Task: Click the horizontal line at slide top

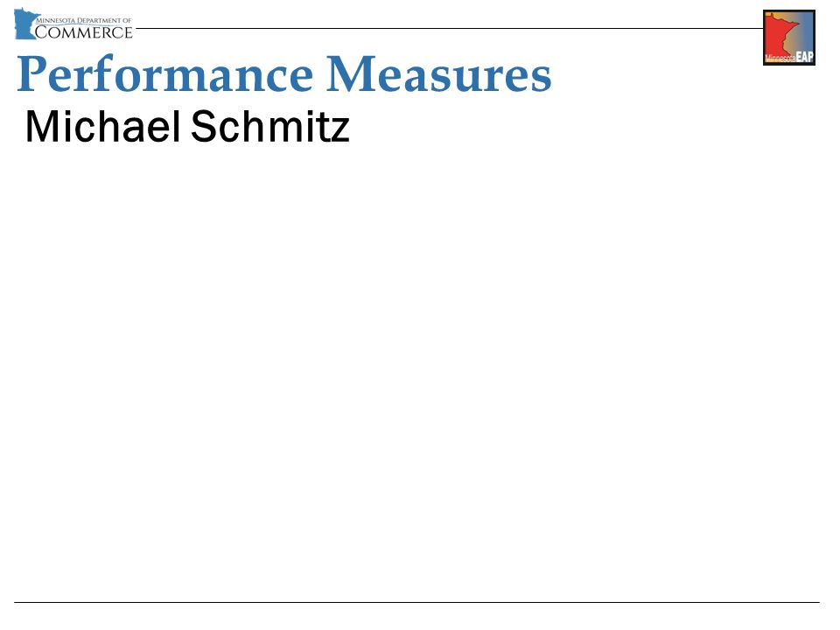Action: pyautogui.click(x=449, y=28)
